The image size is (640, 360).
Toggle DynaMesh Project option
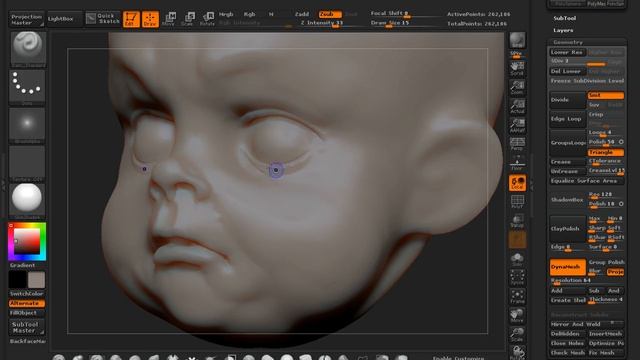tap(616, 272)
